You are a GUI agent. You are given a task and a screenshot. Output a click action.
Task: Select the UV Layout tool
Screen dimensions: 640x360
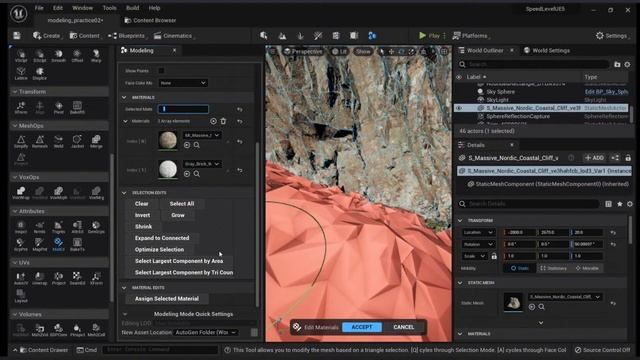tap(21, 296)
